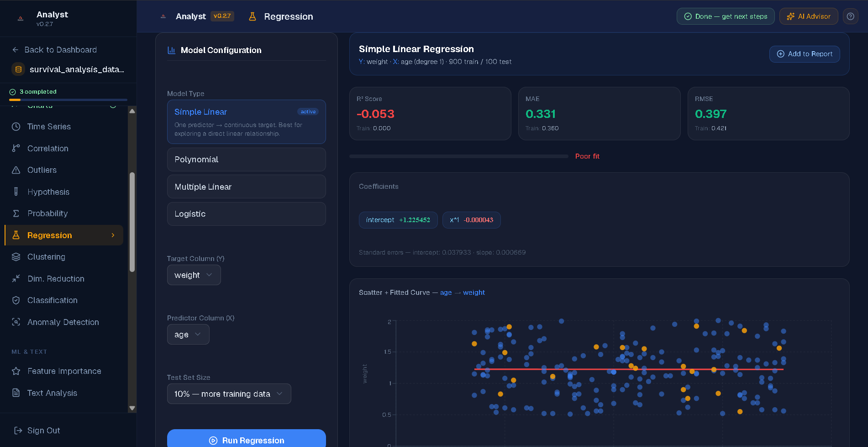Click the sidebar scrollbar down arrow
868x447 pixels.
pyautogui.click(x=132, y=408)
